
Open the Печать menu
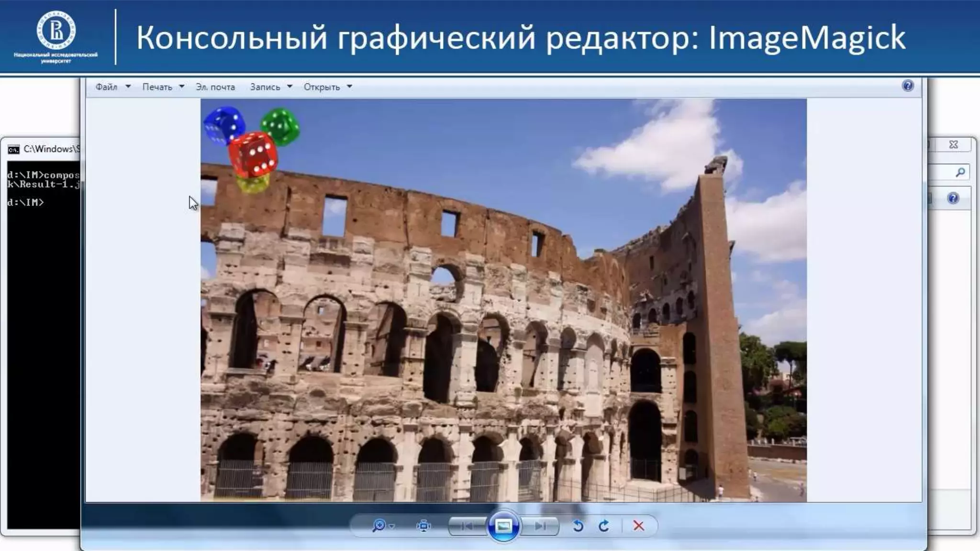(157, 87)
